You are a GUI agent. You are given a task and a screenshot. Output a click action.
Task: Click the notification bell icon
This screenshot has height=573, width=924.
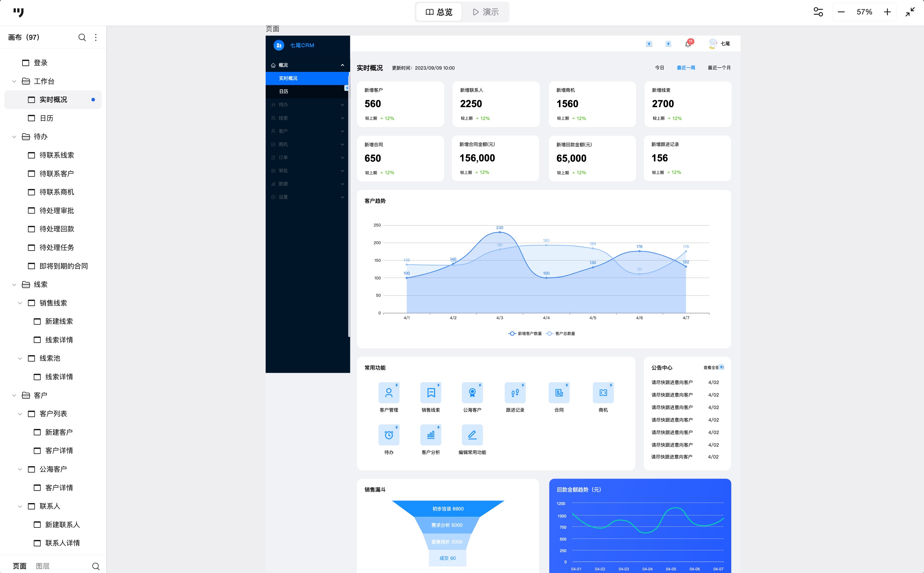(x=688, y=44)
